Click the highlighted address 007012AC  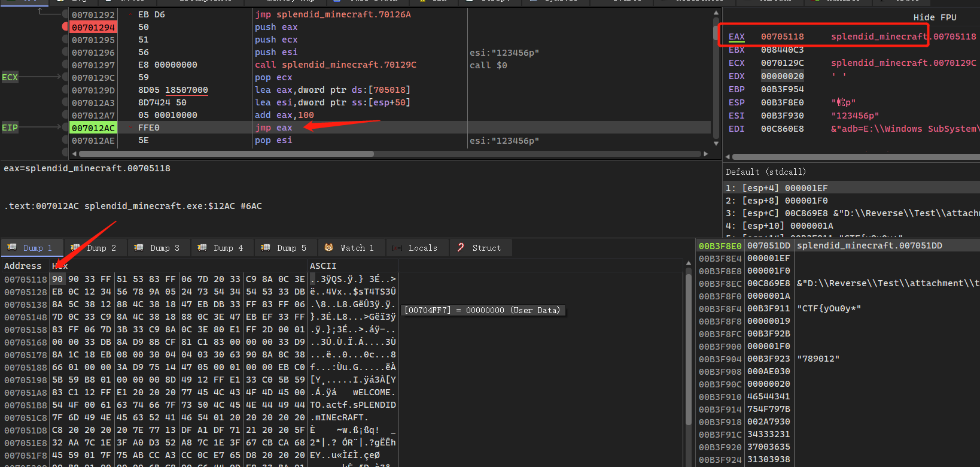tap(93, 128)
